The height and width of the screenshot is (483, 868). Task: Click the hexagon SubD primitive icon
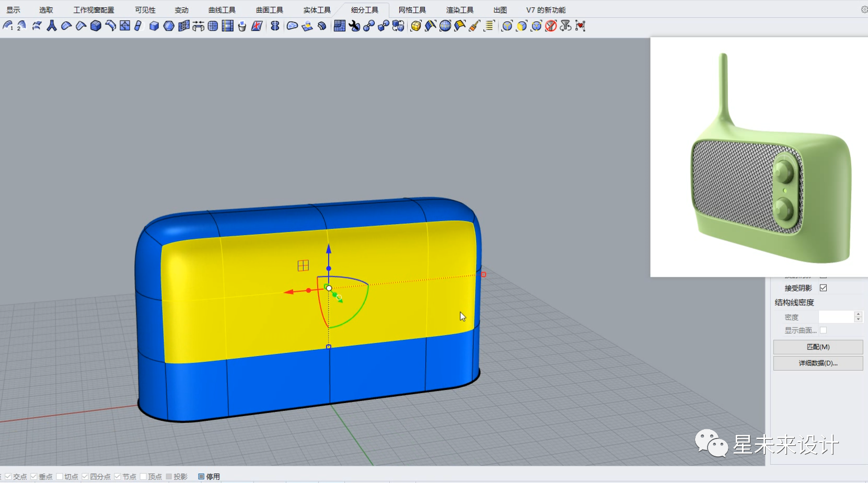tap(169, 26)
